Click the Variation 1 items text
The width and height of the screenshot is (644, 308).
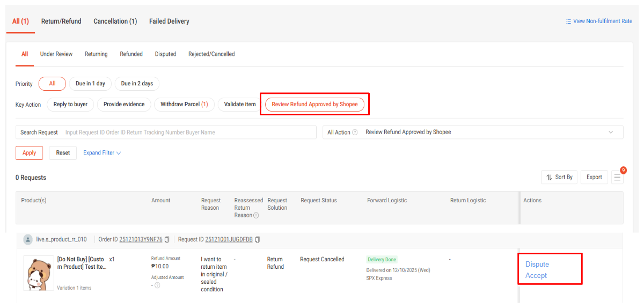[74, 288]
